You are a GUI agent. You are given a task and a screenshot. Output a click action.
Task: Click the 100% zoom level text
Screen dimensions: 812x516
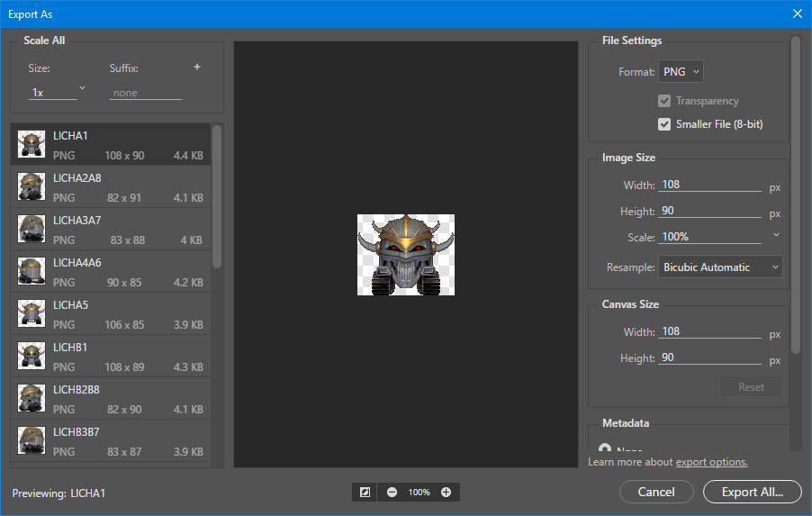pyautogui.click(x=419, y=493)
